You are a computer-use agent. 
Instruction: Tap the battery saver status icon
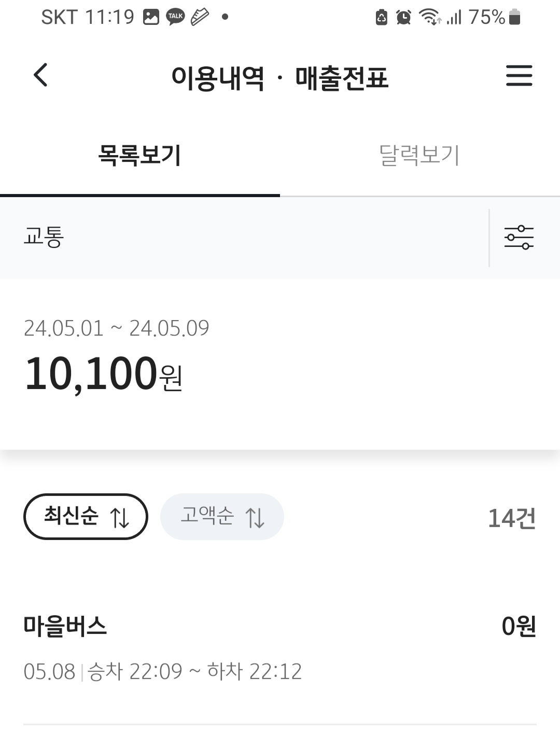point(382,18)
